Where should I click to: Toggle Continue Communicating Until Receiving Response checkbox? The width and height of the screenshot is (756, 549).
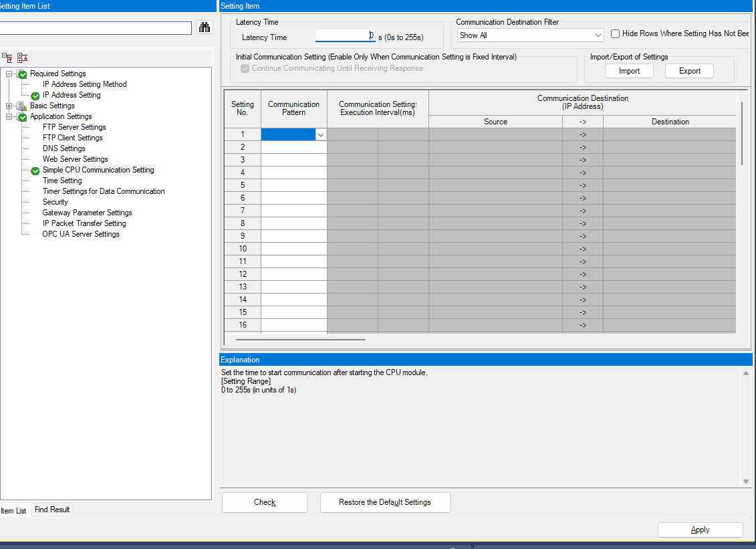(245, 68)
